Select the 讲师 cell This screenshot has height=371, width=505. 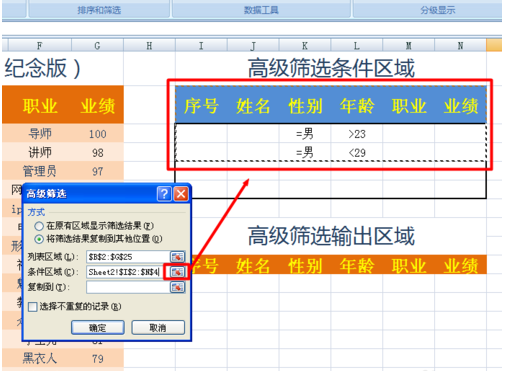click(x=40, y=153)
